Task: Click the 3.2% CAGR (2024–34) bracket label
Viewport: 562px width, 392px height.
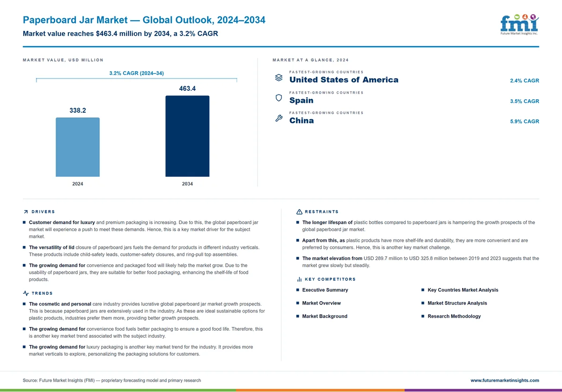Action: point(136,73)
